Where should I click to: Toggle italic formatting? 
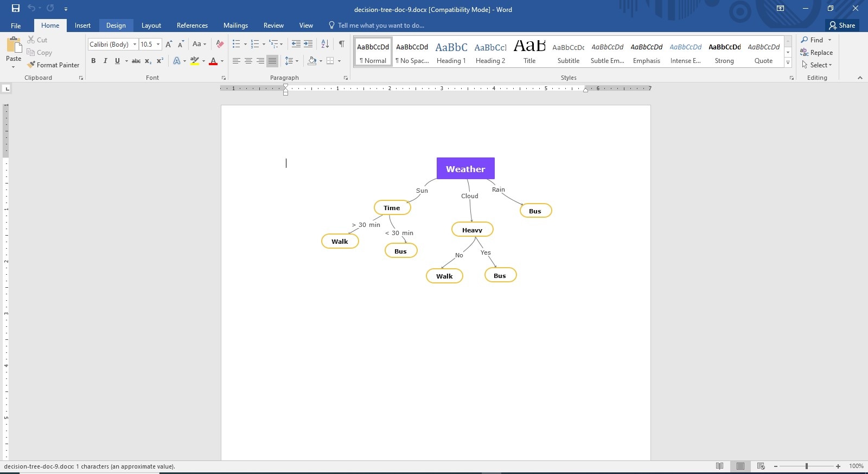pos(105,61)
